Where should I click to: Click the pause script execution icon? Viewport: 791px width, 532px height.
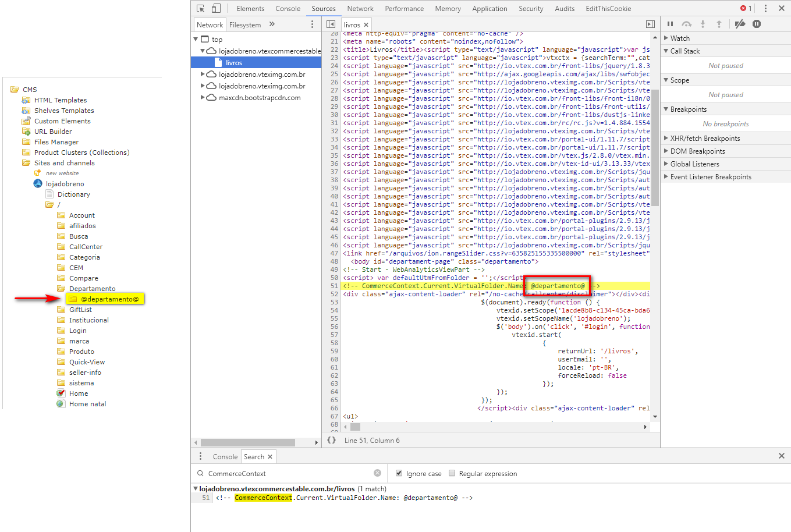(x=670, y=24)
